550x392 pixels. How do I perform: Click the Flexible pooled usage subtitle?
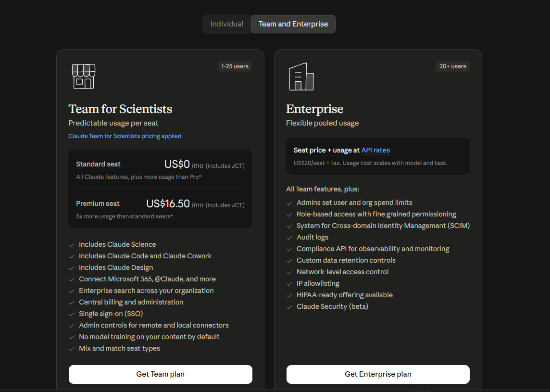[322, 123]
